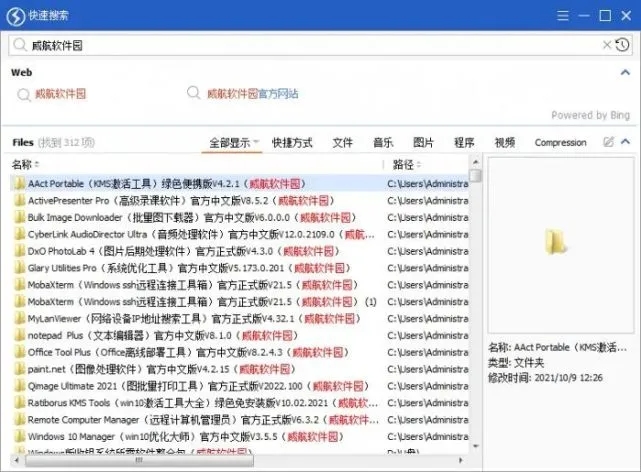The width and height of the screenshot is (641, 472).
Task: Collapse the Web section
Action: point(624,73)
